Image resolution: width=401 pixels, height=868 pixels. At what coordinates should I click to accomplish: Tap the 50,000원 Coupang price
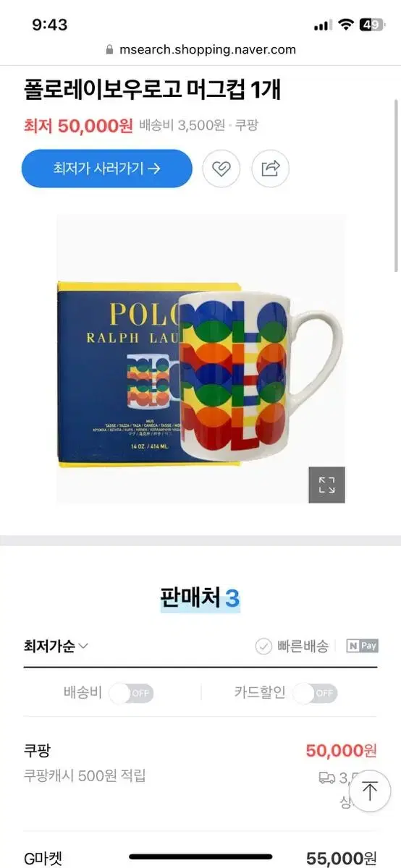tap(342, 750)
